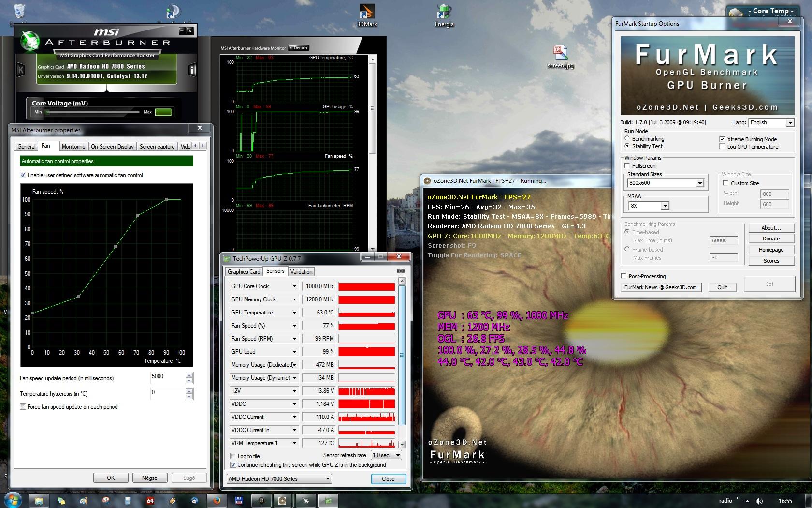Viewport: 812px width, 508px height.
Task: Enable Force fan speed update on each period
Action: [23, 407]
